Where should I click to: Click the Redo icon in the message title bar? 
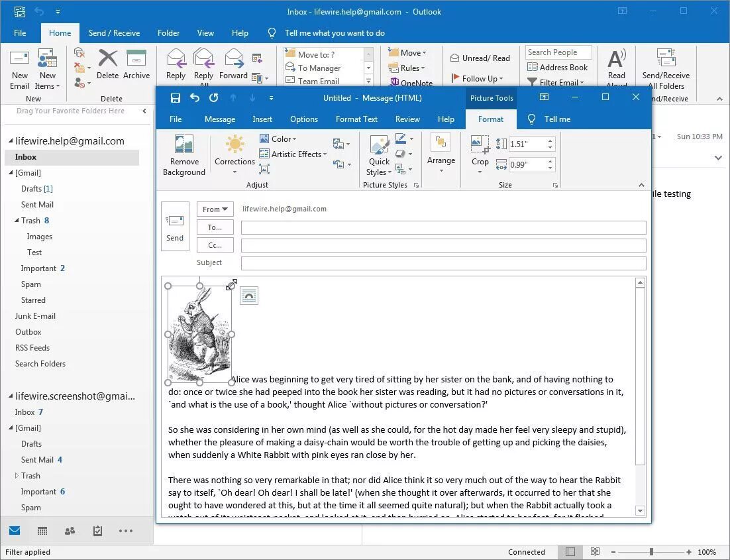click(214, 98)
